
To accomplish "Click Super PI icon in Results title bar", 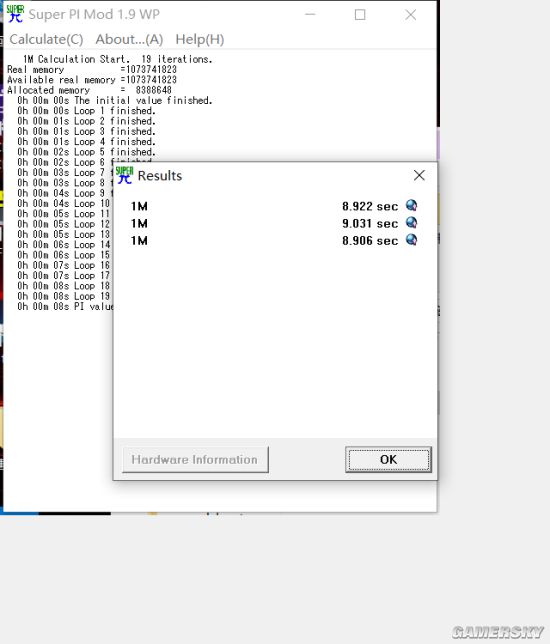I will coord(124,175).
